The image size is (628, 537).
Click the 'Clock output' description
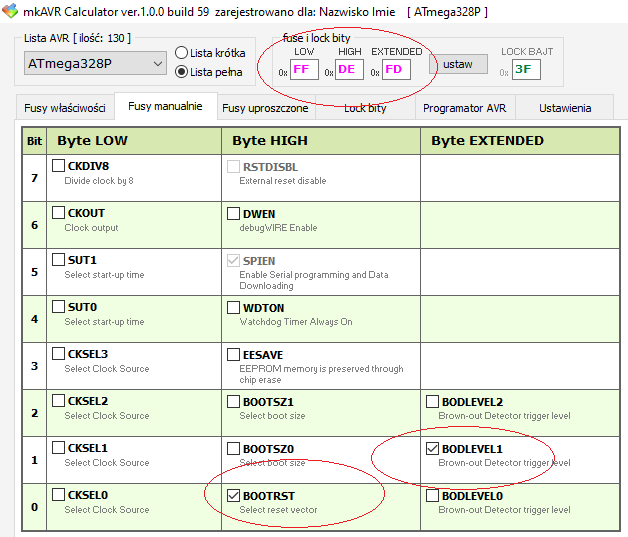(x=91, y=228)
